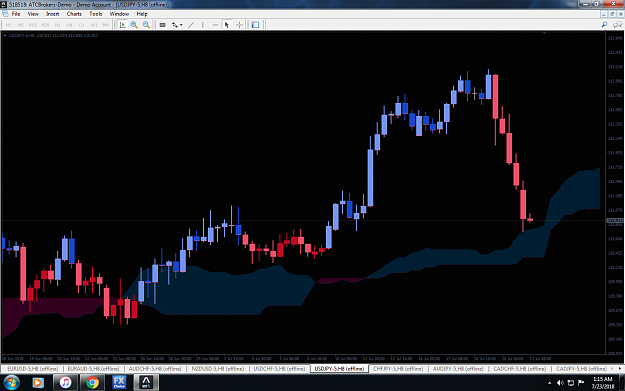Open the Windows Start orb
This screenshot has width=625, height=391.
[x=11, y=383]
